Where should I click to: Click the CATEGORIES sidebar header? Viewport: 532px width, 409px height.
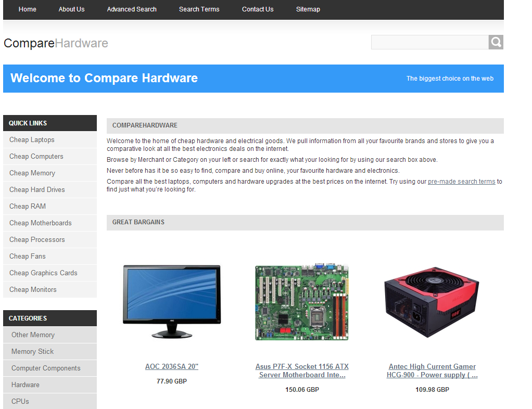(x=50, y=318)
